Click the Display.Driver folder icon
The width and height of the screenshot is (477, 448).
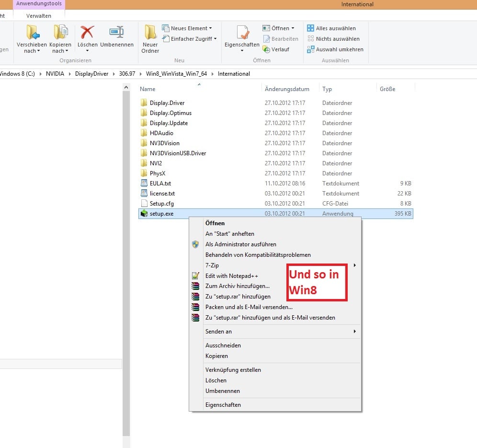tap(144, 103)
